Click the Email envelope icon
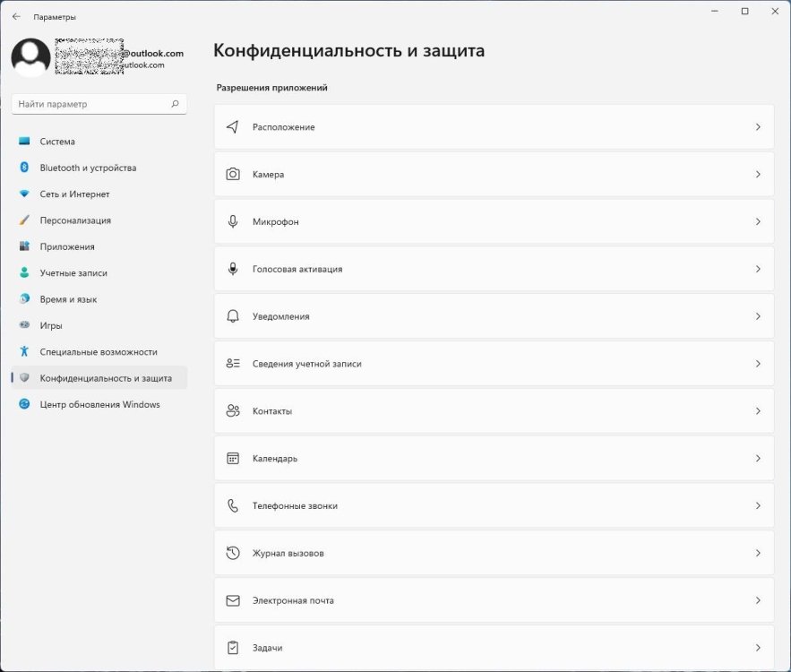Screen dimensions: 791x672 233,601
